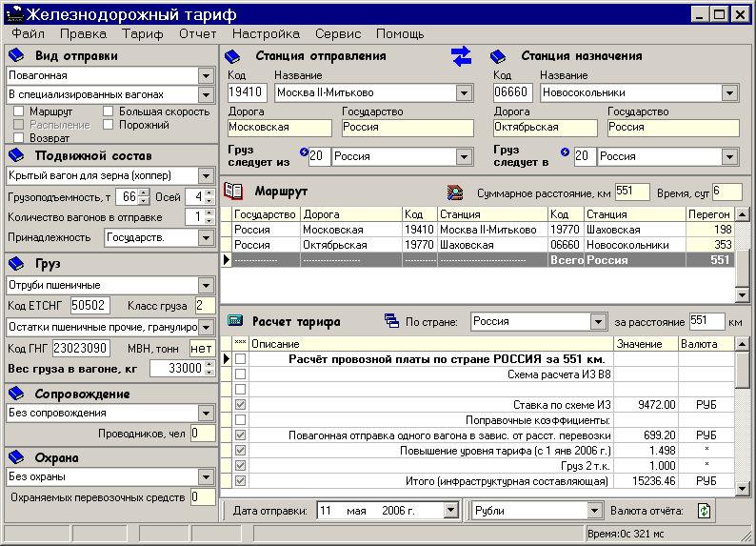Check the Порожний checkbox
The width and height of the screenshot is (756, 546).
pyautogui.click(x=109, y=125)
